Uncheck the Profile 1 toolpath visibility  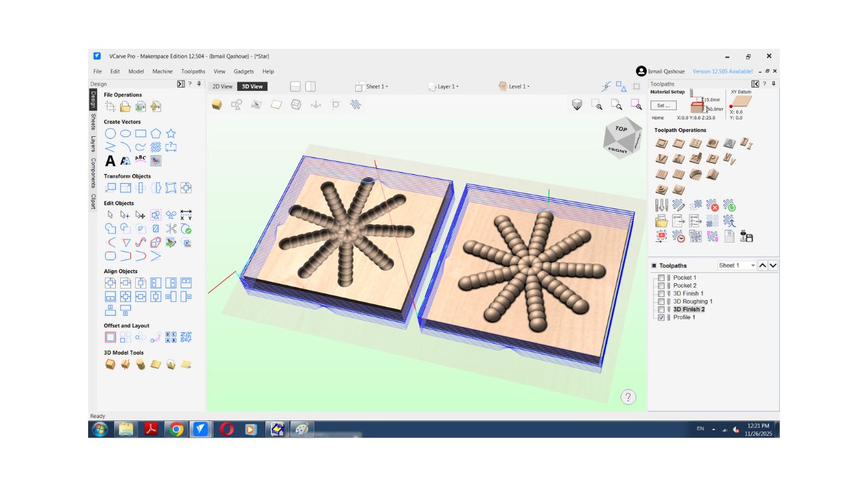(661, 317)
